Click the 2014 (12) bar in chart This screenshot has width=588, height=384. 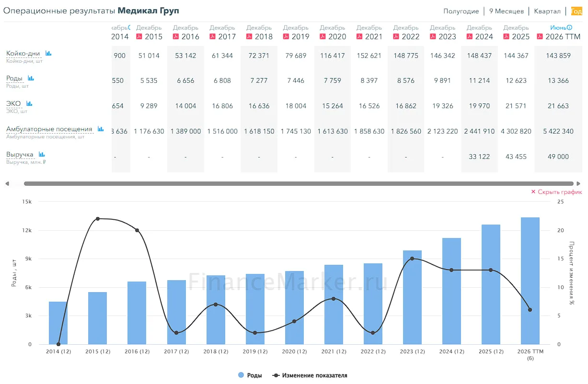(58, 323)
